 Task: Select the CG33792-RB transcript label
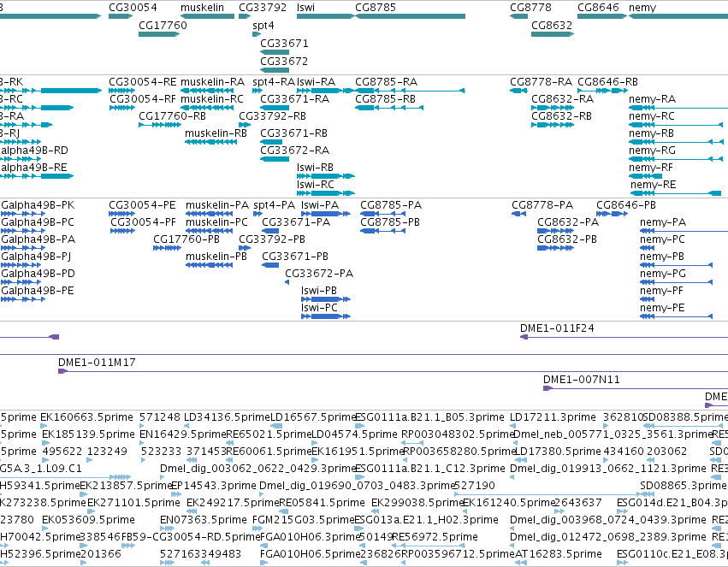[x=273, y=116]
